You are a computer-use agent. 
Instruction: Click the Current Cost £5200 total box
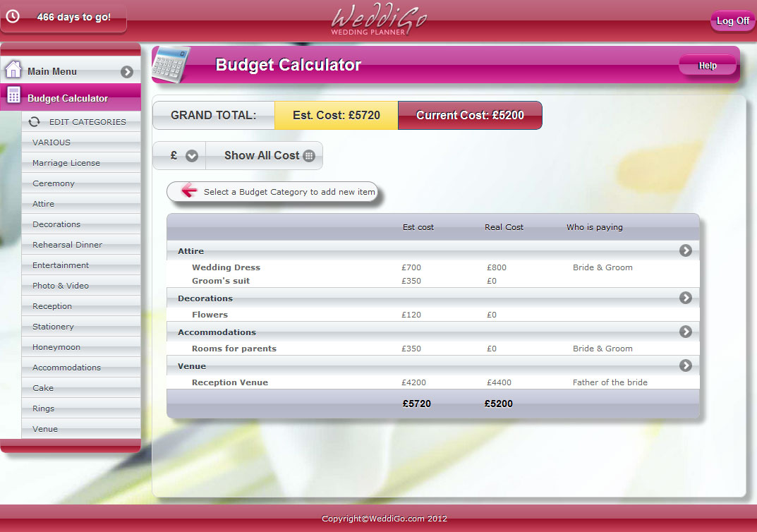[x=470, y=115]
